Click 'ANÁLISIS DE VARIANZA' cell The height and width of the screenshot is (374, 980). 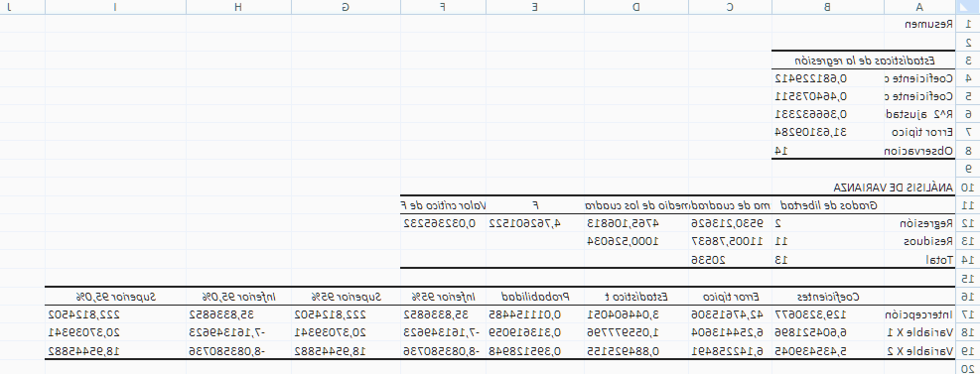pos(894,187)
